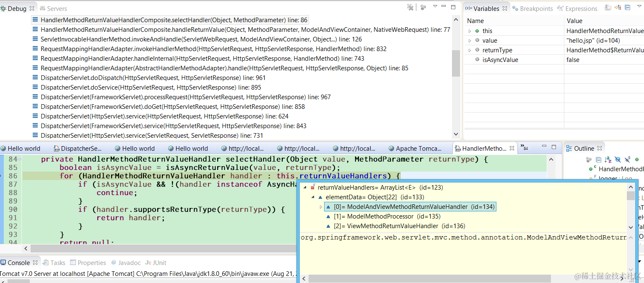Click the Remove All Terminated Launches icon

coord(410,8)
